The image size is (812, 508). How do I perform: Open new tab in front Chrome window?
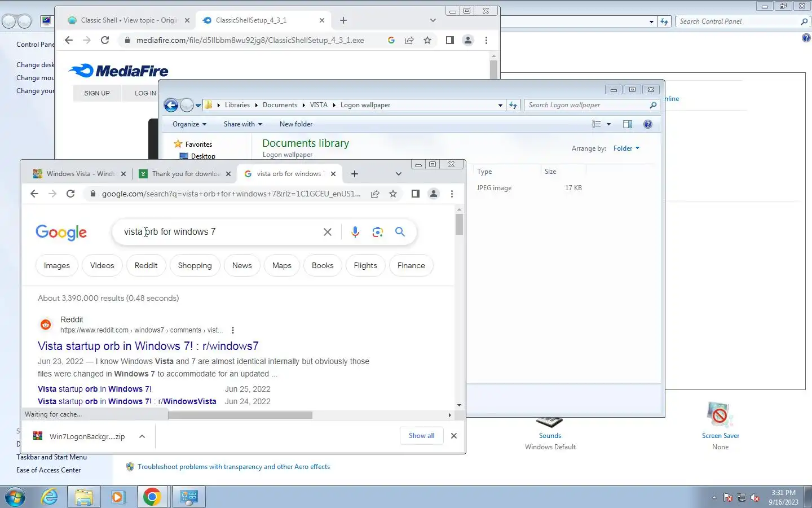(354, 174)
